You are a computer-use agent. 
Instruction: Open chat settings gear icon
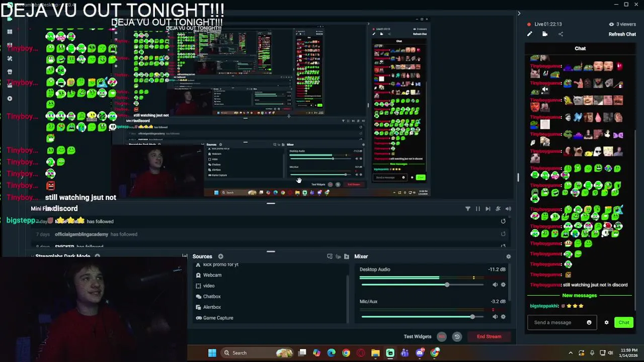coord(606,322)
